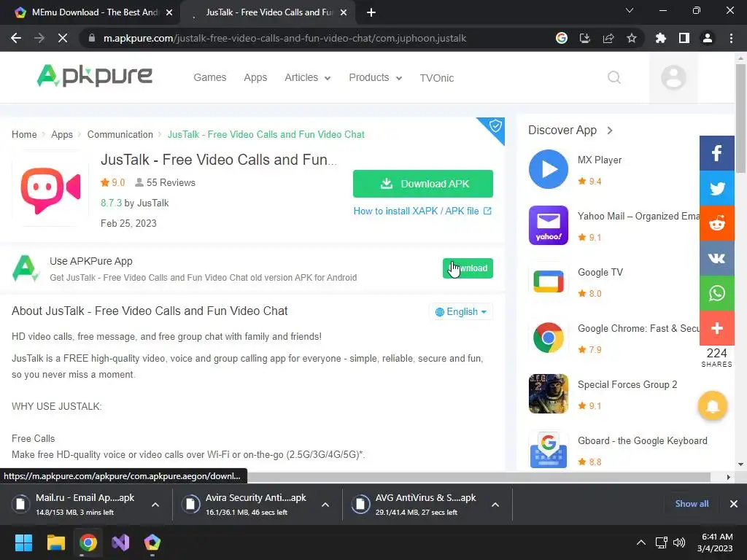Click Show all downloads

tap(692, 504)
